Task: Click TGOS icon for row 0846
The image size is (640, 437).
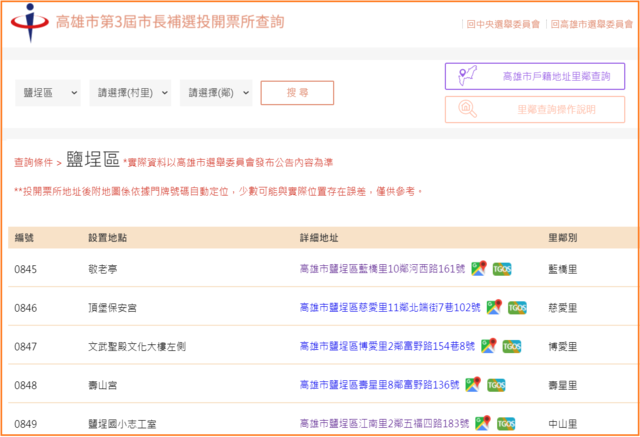Action: (x=518, y=307)
